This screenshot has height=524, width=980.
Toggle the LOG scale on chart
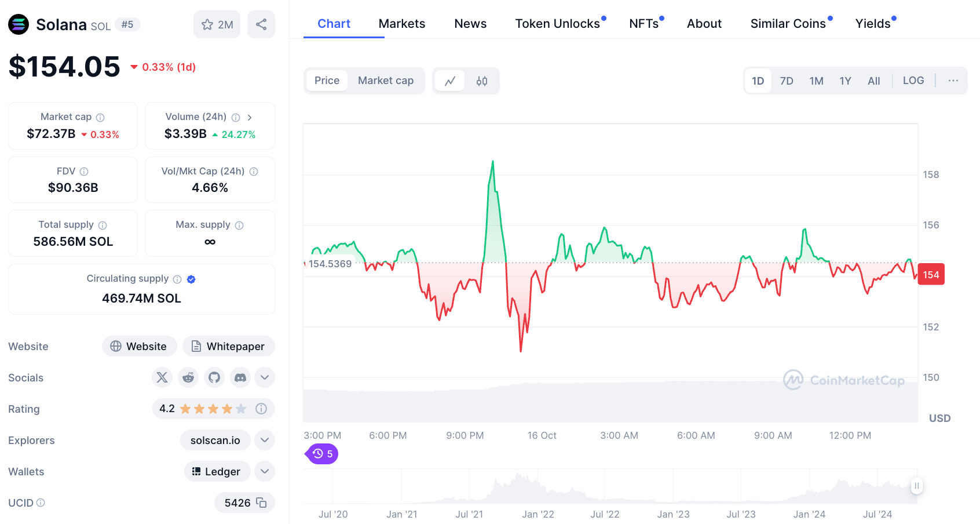913,81
